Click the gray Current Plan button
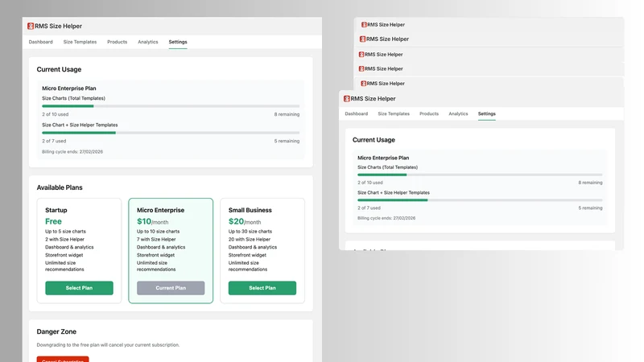 pos(171,288)
